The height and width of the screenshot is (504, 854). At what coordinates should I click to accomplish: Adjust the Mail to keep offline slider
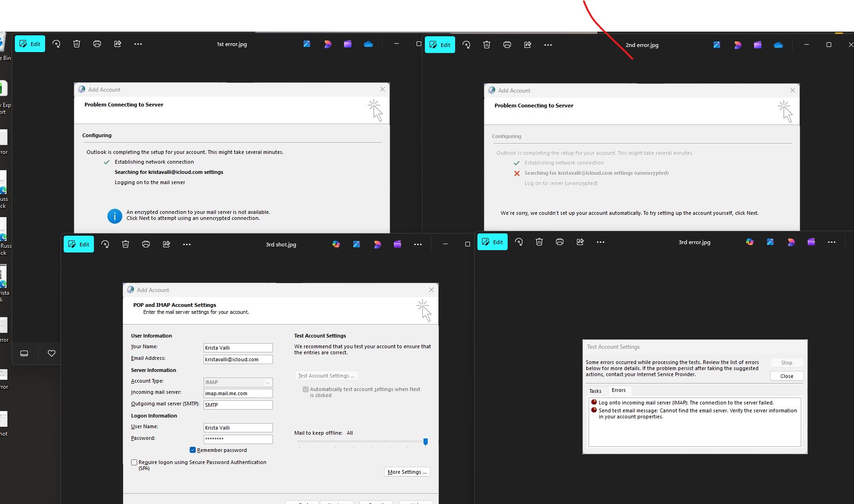(425, 441)
